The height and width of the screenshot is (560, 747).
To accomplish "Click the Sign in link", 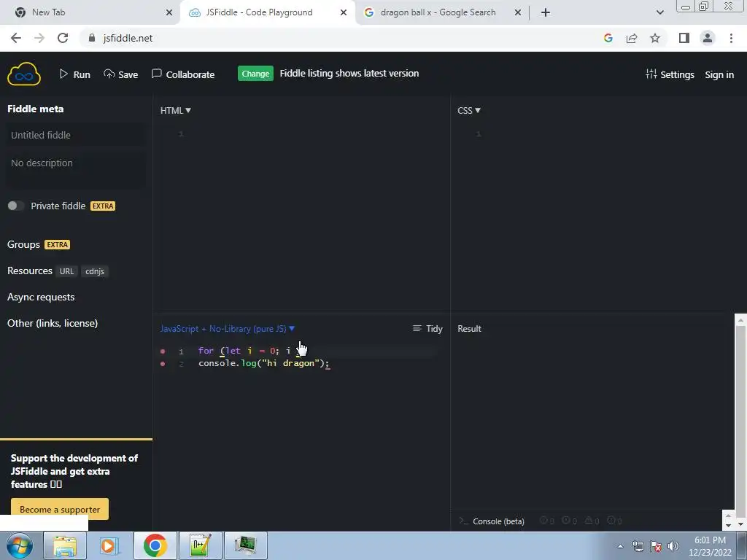I will (719, 74).
